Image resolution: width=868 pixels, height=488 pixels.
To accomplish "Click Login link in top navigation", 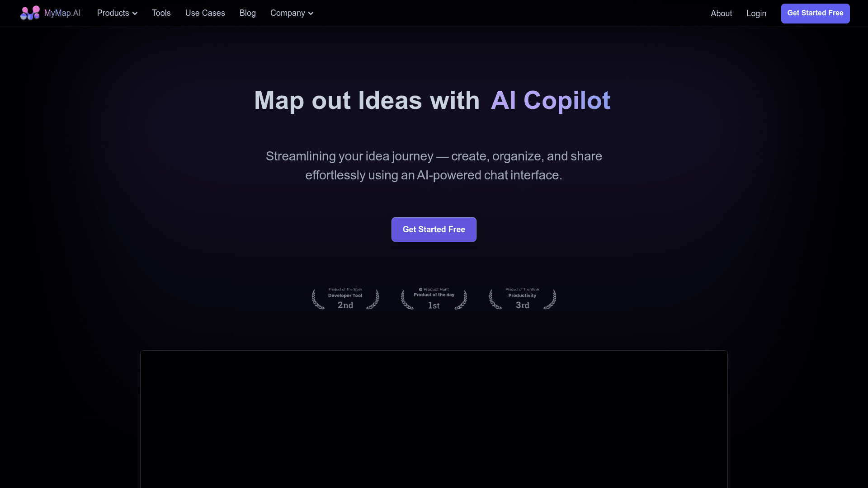I will (x=756, y=13).
